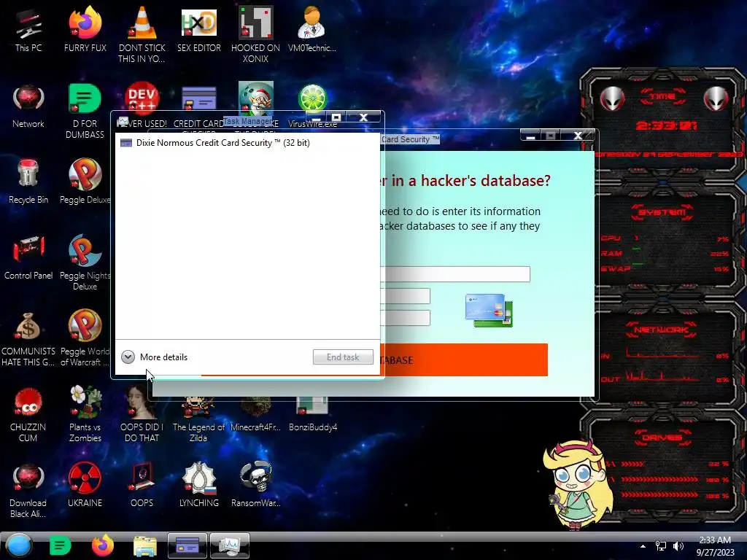Maximize the Task Manager window
Image resolution: width=747 pixels, height=560 pixels.
pyautogui.click(x=336, y=117)
